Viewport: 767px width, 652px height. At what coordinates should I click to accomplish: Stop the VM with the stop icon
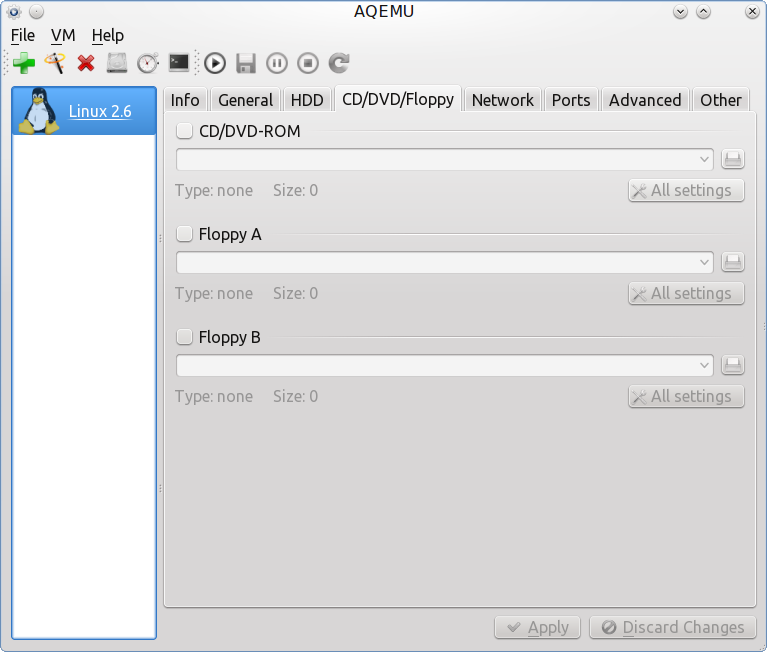pyautogui.click(x=308, y=64)
